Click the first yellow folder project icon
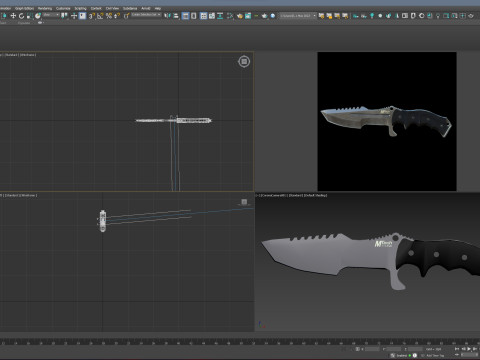The height and width of the screenshot is (360, 480). [x=321, y=16]
